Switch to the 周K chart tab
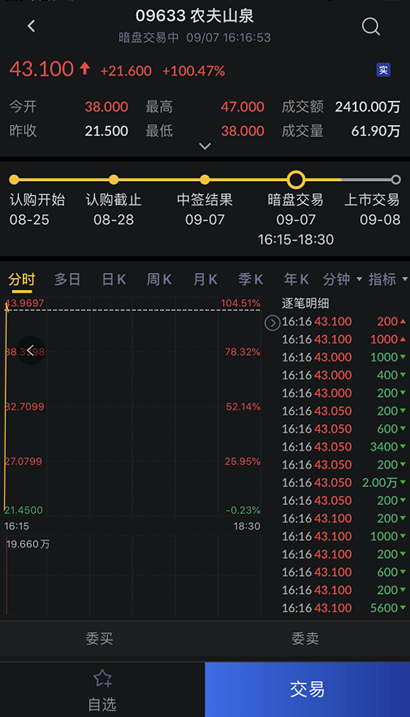The image size is (410, 717). tap(159, 279)
